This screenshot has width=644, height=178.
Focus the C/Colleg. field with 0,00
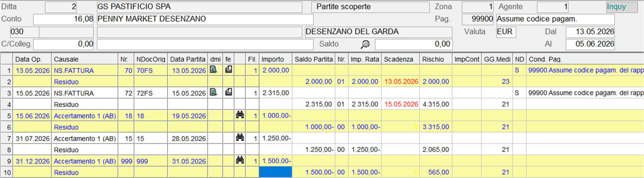[x=64, y=44]
